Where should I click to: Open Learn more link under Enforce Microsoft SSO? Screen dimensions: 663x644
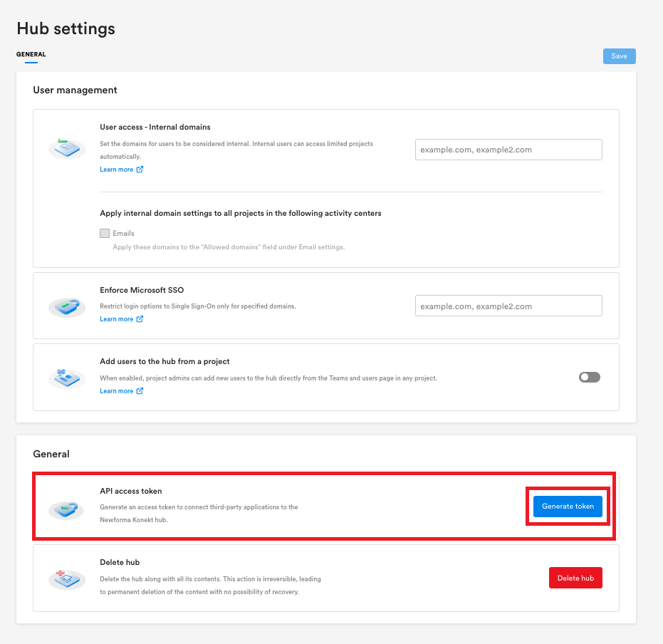click(x=116, y=319)
